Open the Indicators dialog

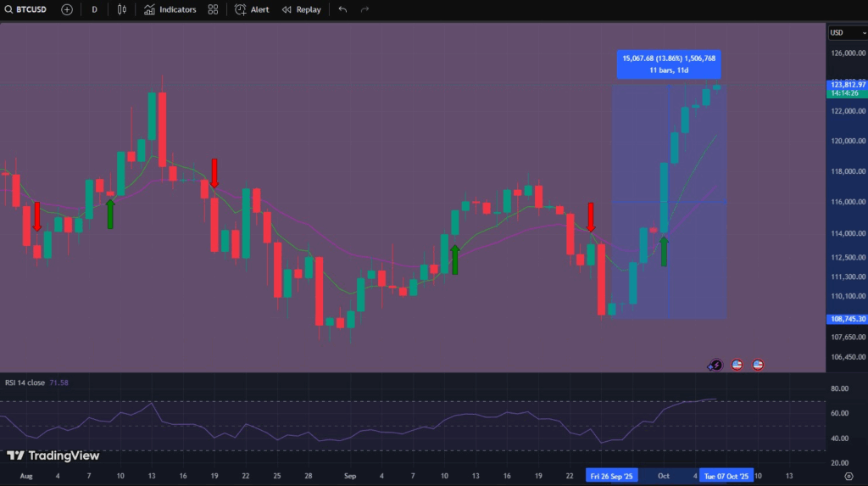[170, 9]
